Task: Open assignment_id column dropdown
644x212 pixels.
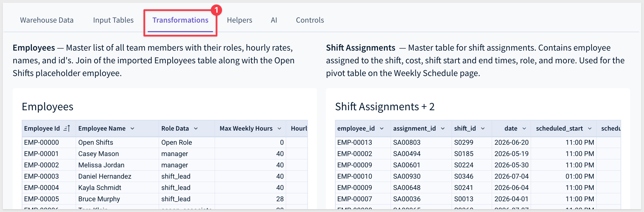Action: (x=443, y=128)
